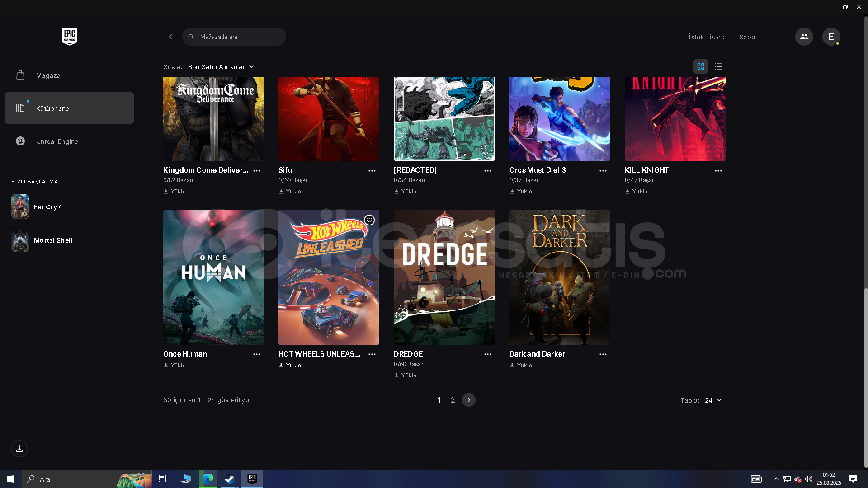Viewport: 868px width, 488px height.
Task: Open Unreal Engine section
Action: [69, 141]
